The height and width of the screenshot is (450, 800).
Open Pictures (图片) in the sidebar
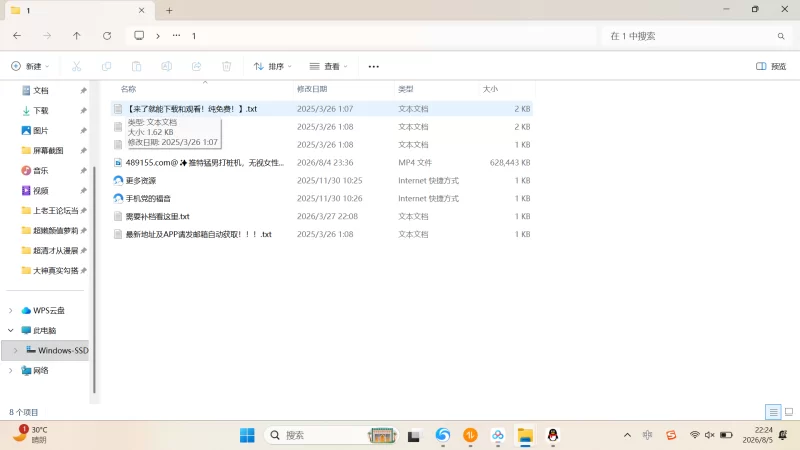click(x=41, y=131)
